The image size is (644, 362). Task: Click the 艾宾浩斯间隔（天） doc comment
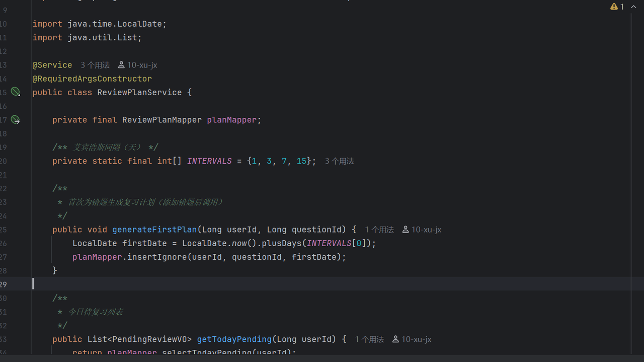105,148
